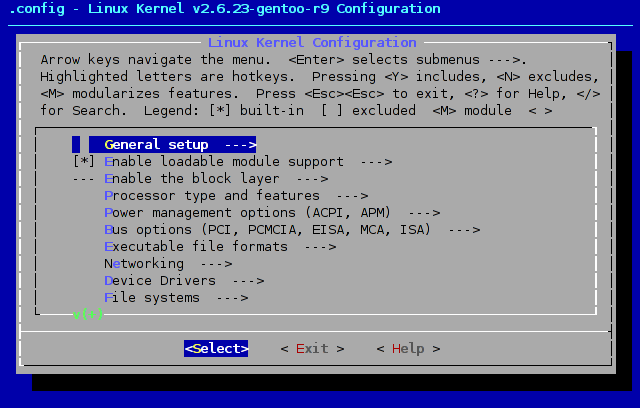Click the 'Arrow keys navigate the menu' instruction line

[284, 60]
